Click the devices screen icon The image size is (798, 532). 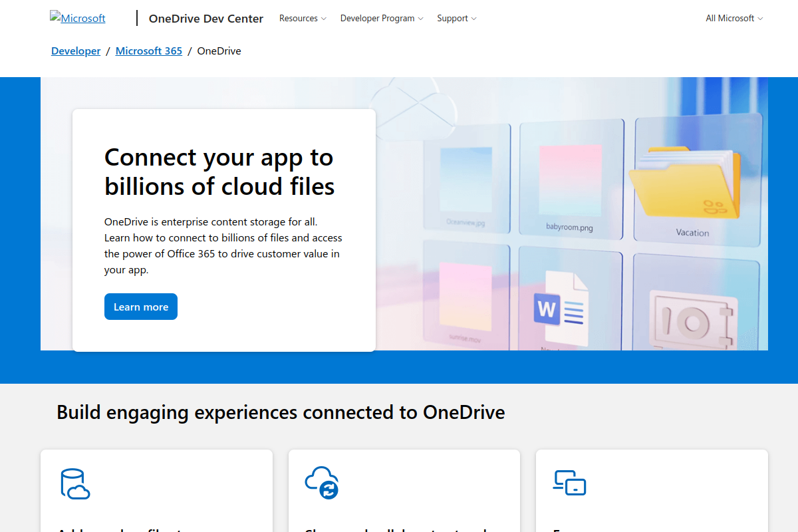(x=569, y=483)
